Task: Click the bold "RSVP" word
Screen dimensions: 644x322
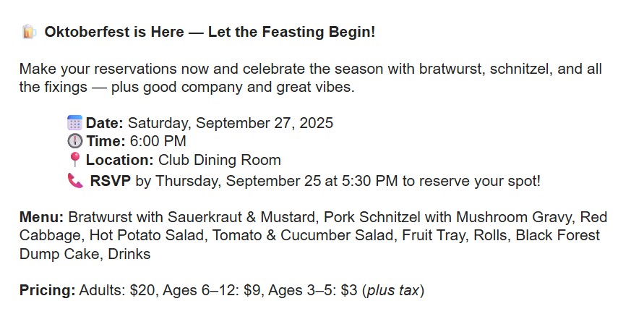Action: pos(111,181)
